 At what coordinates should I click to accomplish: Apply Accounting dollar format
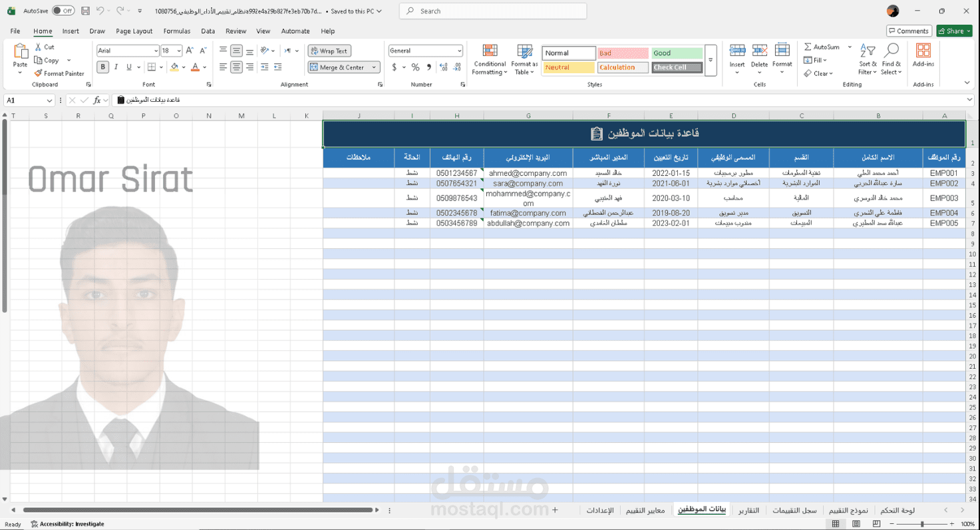(395, 67)
